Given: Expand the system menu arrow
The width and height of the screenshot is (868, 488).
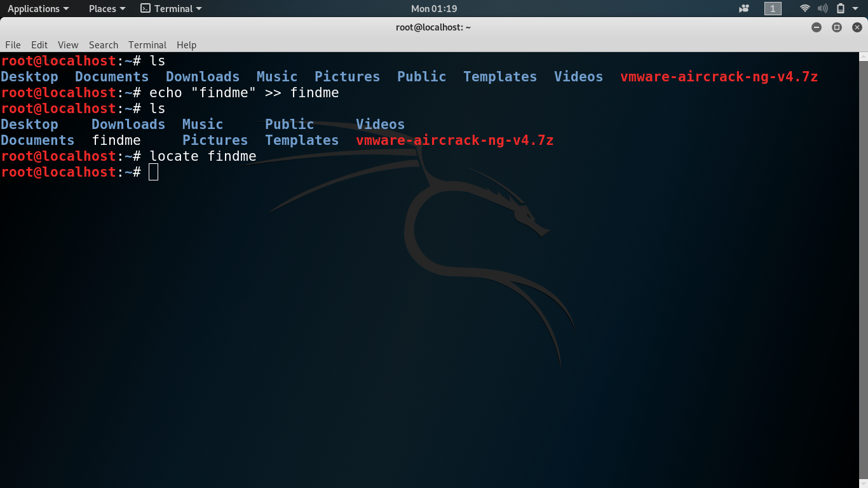Looking at the screenshot, I should (x=855, y=8).
